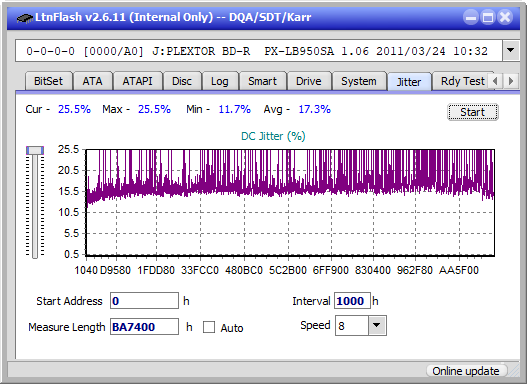Select the Disc tab
This screenshot has height=384, width=527.
pyautogui.click(x=182, y=81)
